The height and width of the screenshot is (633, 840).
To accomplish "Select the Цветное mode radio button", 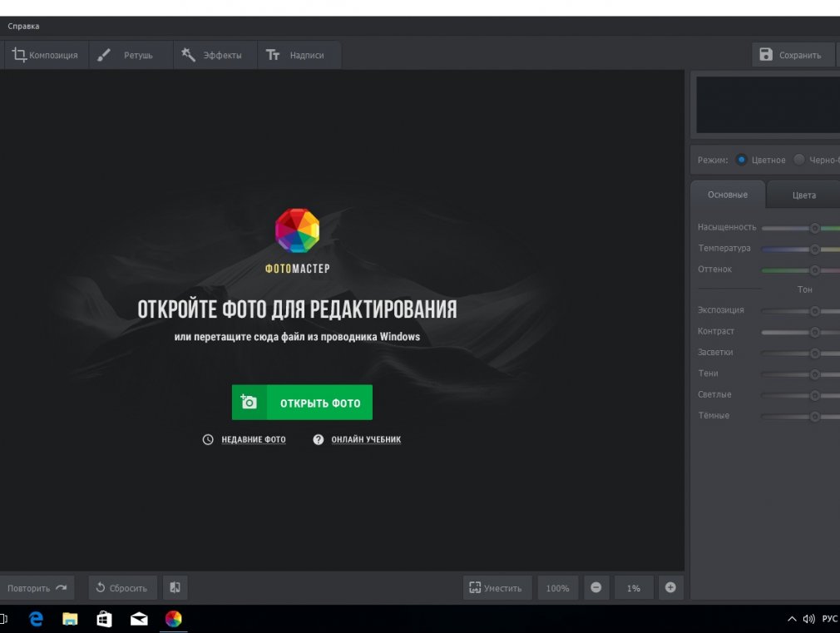I will [x=741, y=160].
